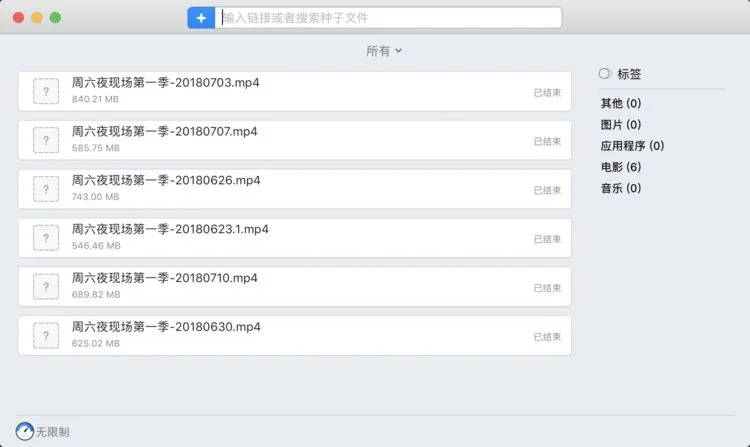The width and height of the screenshot is (750, 447).
Task: Click the 无限制 speed limit label
Action: point(53,432)
